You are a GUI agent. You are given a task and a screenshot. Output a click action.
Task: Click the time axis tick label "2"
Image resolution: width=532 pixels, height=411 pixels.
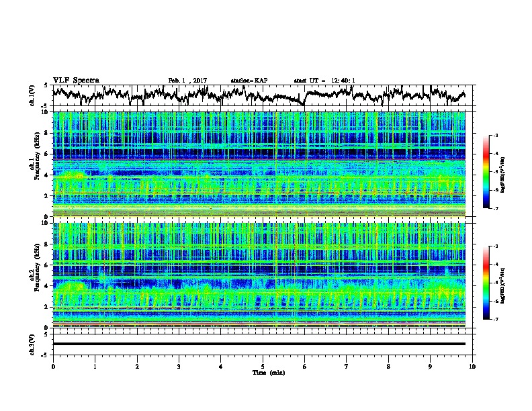pos(137,367)
